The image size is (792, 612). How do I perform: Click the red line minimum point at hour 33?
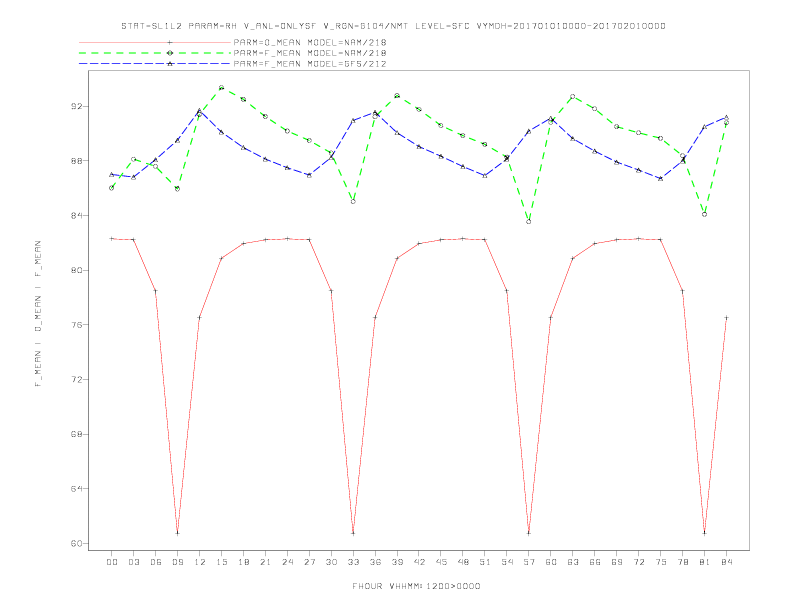(353, 533)
